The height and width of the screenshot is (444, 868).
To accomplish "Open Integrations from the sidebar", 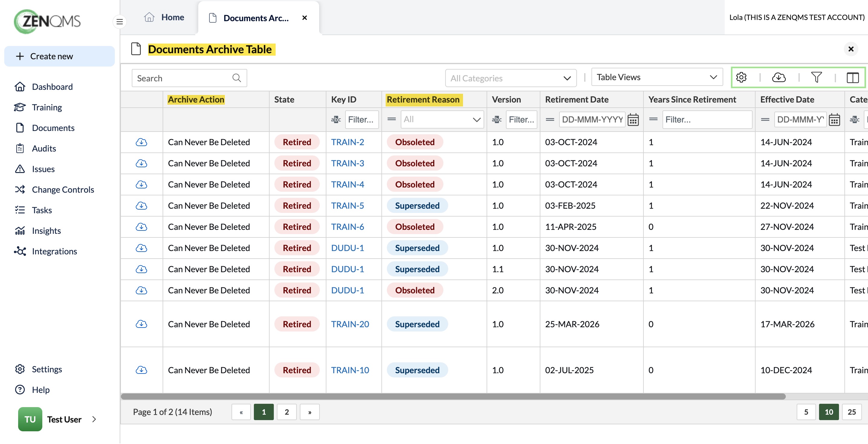I will [x=54, y=251].
